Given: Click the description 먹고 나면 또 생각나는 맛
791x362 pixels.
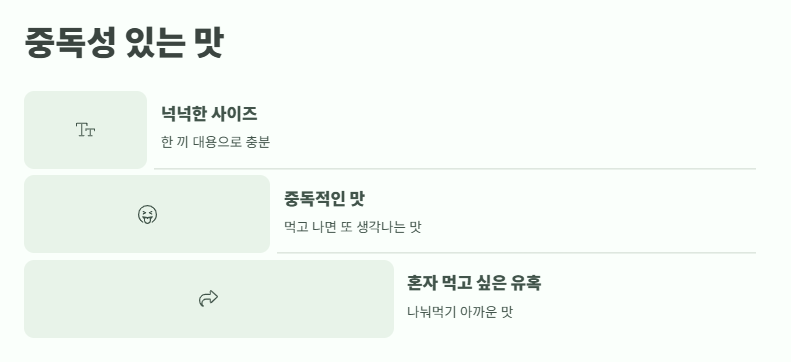Looking at the screenshot, I should pos(353,227).
